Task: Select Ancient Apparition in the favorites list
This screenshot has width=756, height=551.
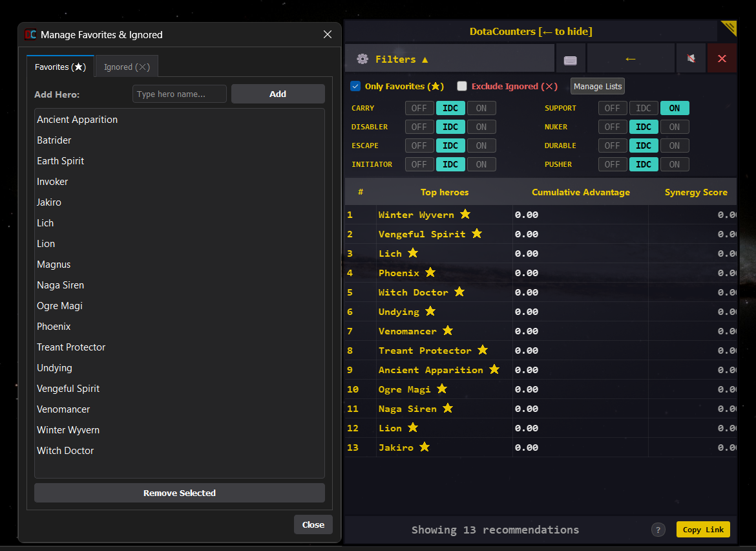Action: click(180, 120)
